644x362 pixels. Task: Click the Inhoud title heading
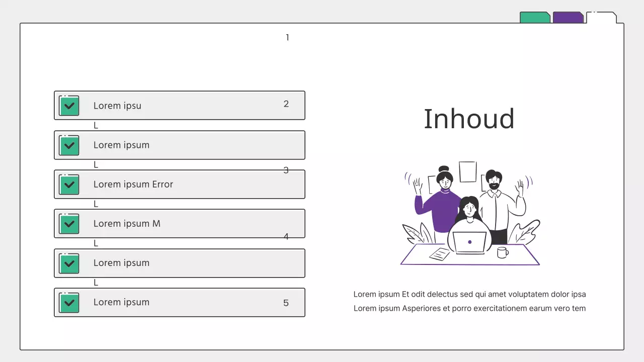pos(469,119)
